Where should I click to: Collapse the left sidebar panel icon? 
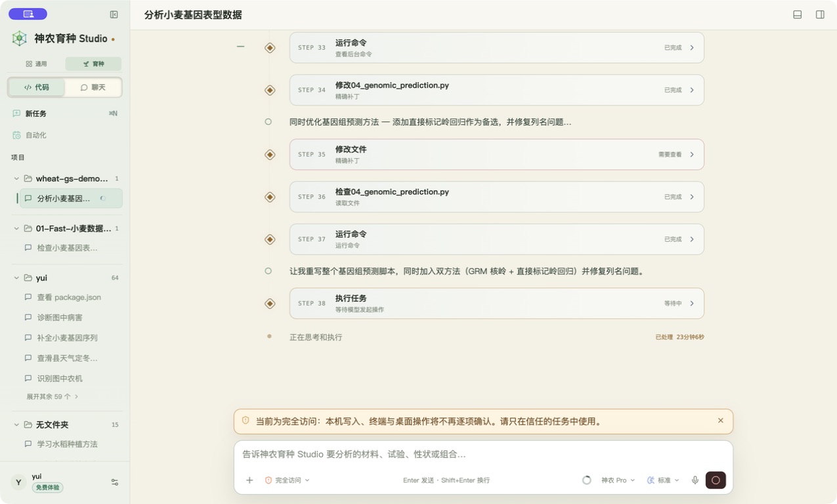(x=114, y=14)
